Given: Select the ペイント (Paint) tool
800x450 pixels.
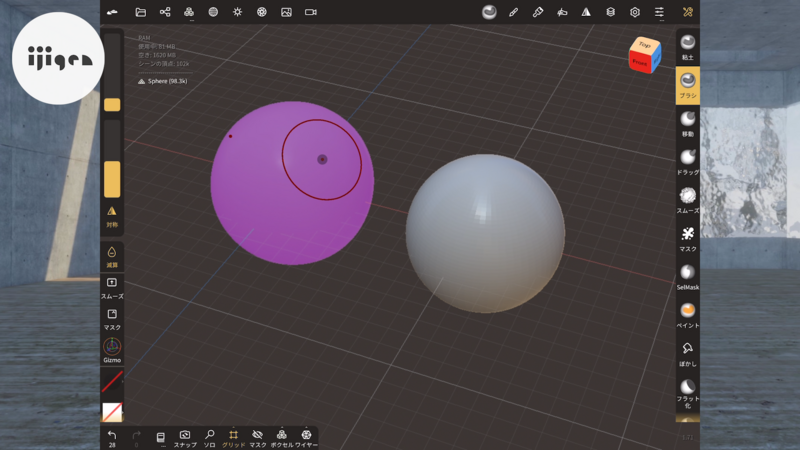Looking at the screenshot, I should (688, 315).
